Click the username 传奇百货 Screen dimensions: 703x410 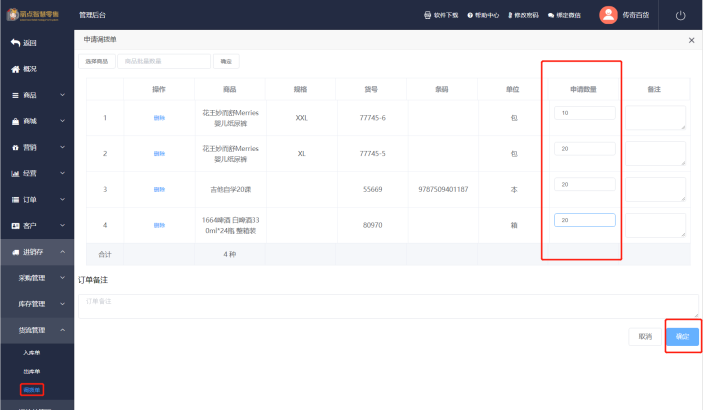pos(635,15)
